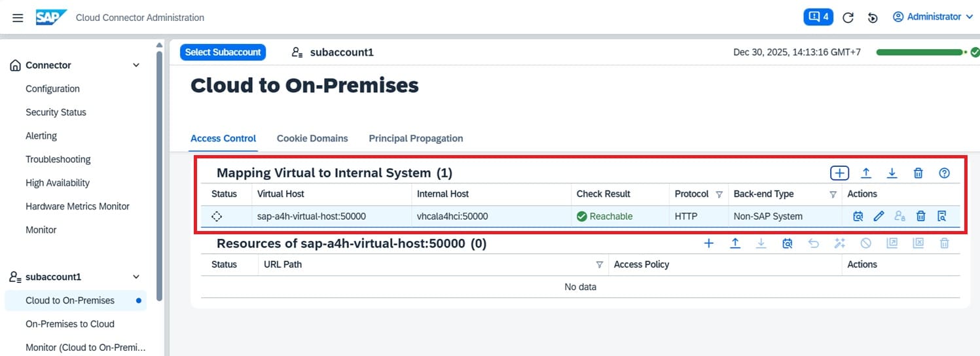Edit the sap-a4h-virtual-host mapping with pencil icon
This screenshot has height=356, width=980.
[x=879, y=216]
